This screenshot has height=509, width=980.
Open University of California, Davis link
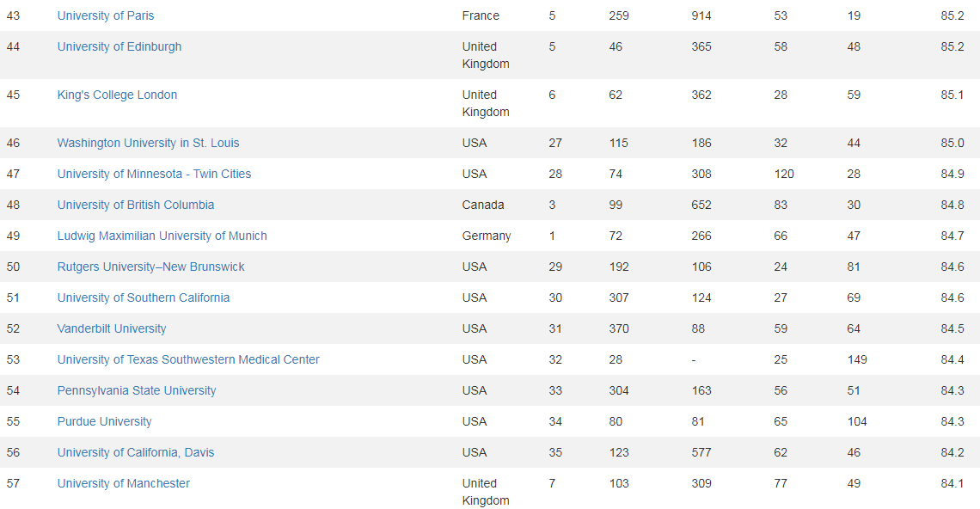coord(136,453)
